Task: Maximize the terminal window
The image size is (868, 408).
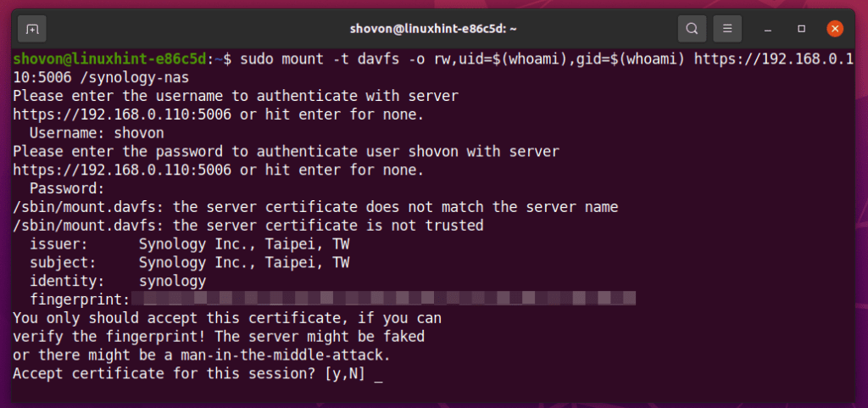Action: (x=801, y=28)
